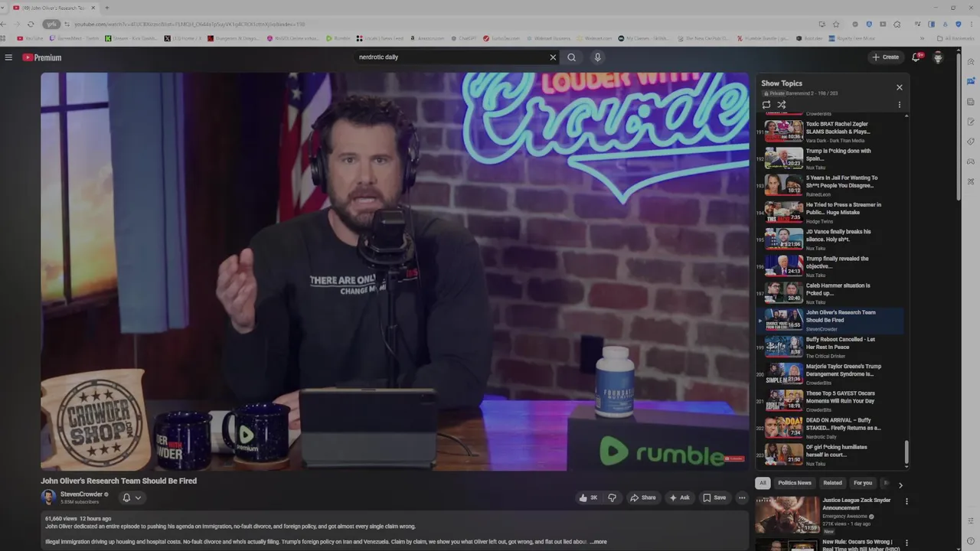
Task: Open the notifications bell in YouTube header
Action: click(x=916, y=57)
